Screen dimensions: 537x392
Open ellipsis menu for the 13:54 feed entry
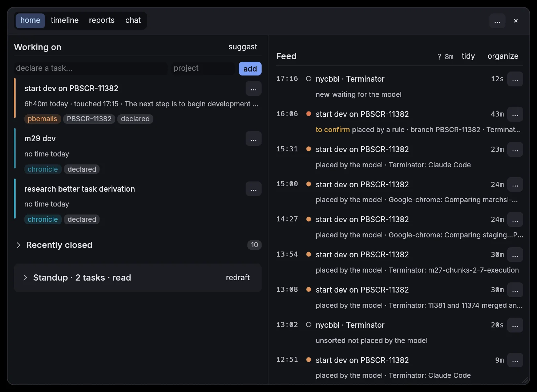(515, 255)
